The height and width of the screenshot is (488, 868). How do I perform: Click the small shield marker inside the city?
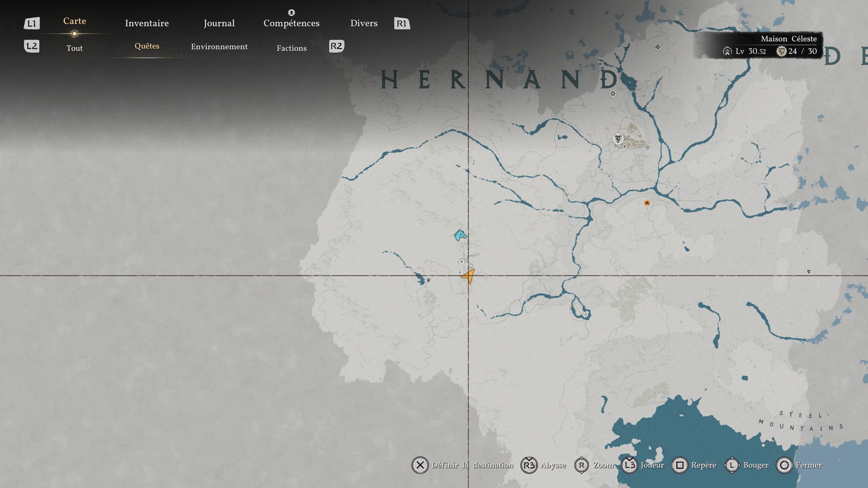pyautogui.click(x=625, y=146)
